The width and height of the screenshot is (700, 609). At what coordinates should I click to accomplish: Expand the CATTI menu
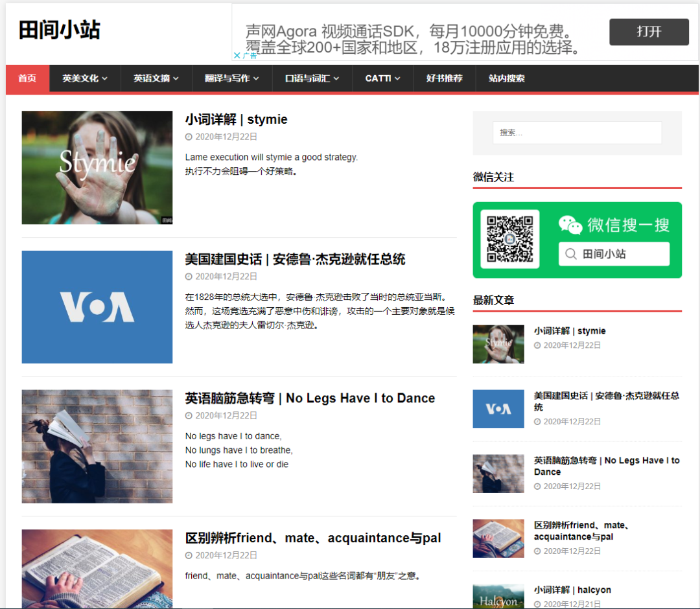tap(382, 78)
